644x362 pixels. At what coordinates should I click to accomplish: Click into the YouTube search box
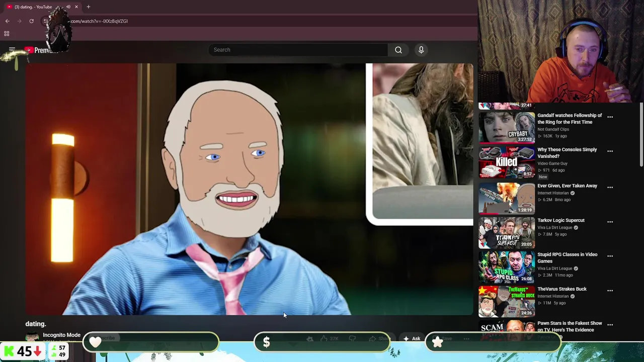click(x=298, y=50)
